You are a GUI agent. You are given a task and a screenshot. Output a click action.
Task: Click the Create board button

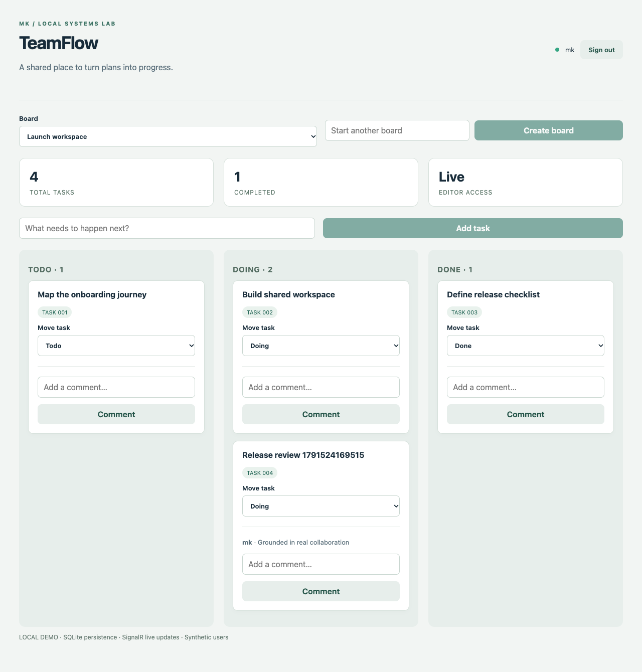[549, 130]
